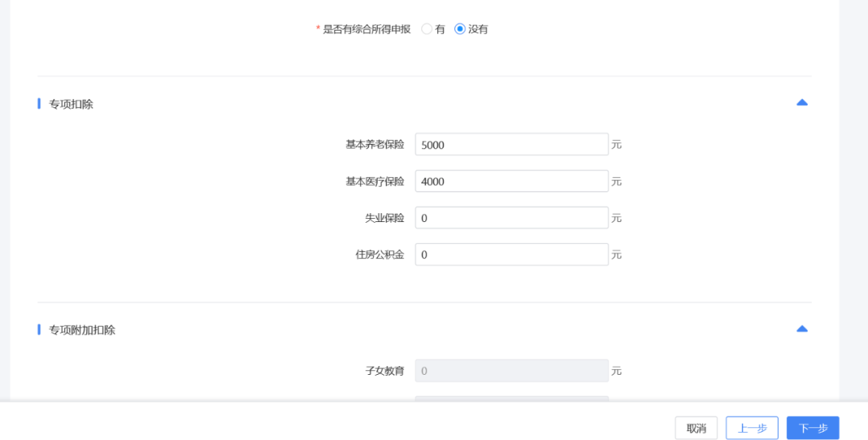Click the 专项附加扣除 section heading

(x=82, y=330)
